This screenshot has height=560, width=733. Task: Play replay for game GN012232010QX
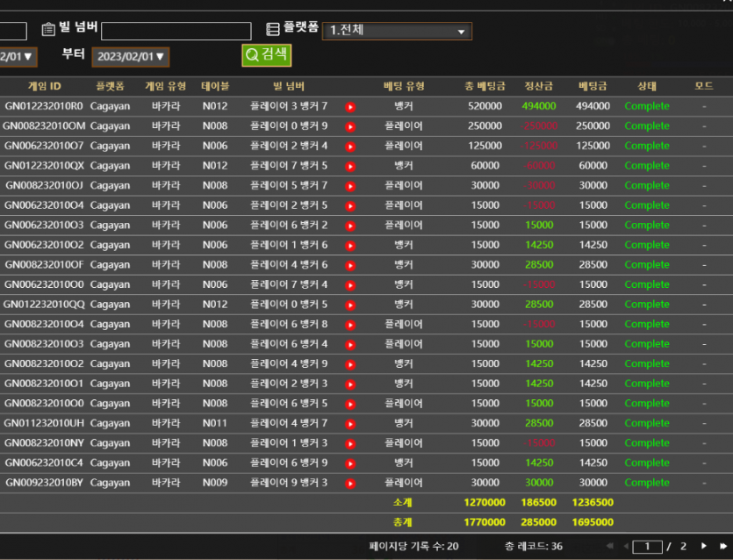[350, 167]
